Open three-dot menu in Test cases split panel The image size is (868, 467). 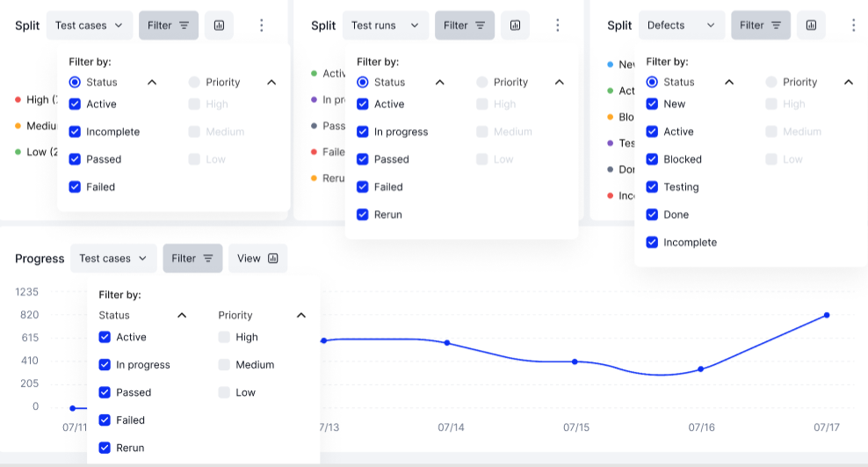coord(261,26)
